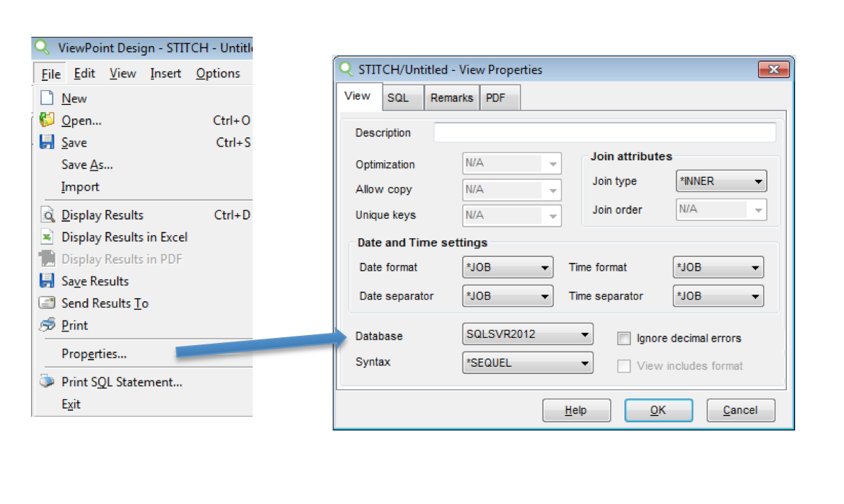Click inside the Description input field
Viewport: 844px width, 504px height.
(x=605, y=132)
